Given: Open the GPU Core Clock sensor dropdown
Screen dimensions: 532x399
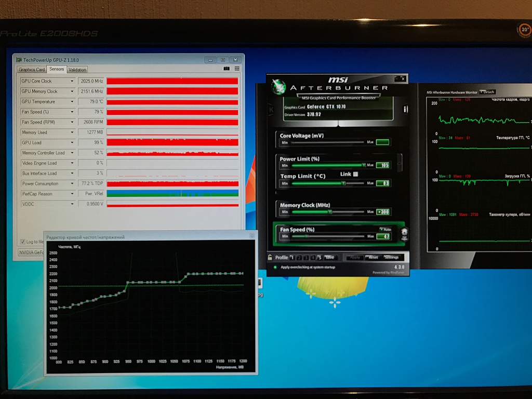Looking at the screenshot, I should [x=72, y=81].
